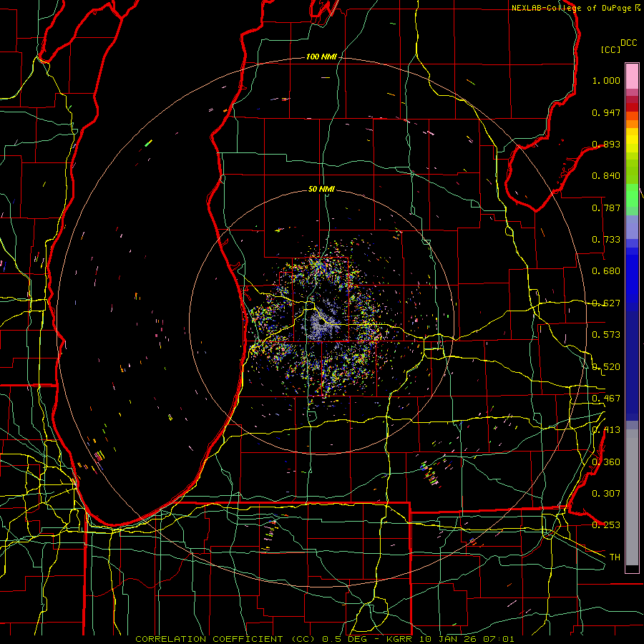Screen dimensions: 644x644
Task: Click the NEXLAB-College of DuPage credit text
Action: coord(572,8)
